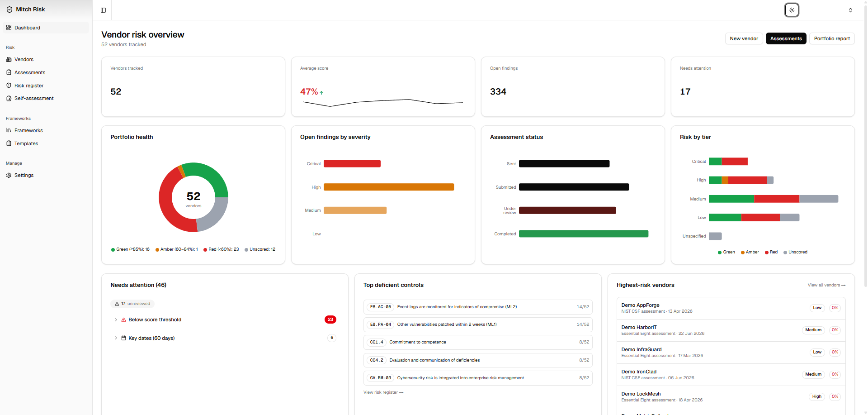Image resolution: width=868 pixels, height=415 pixels.
Task: Click the Key dates count badge 6
Action: click(332, 338)
